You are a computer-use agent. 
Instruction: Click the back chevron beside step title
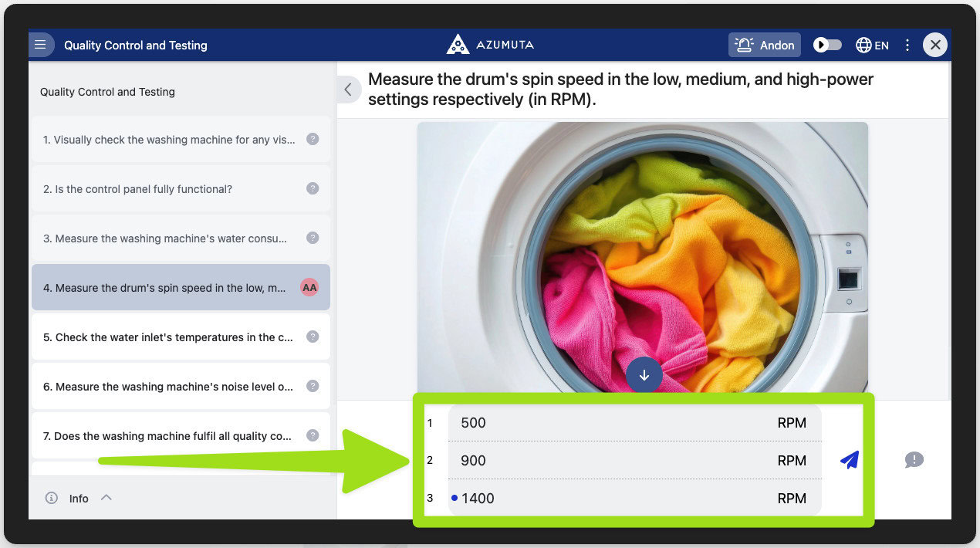pos(348,89)
